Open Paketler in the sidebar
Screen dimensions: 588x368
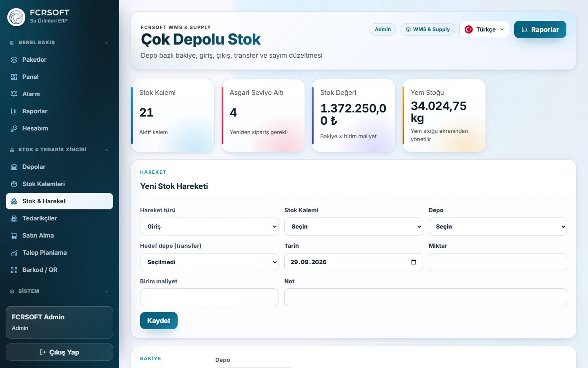tap(59, 60)
